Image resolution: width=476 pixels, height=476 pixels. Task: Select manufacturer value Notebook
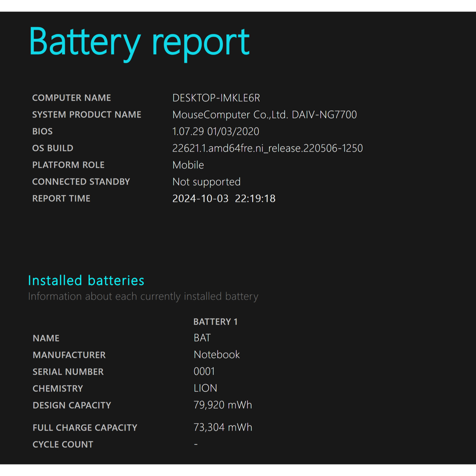tap(217, 354)
